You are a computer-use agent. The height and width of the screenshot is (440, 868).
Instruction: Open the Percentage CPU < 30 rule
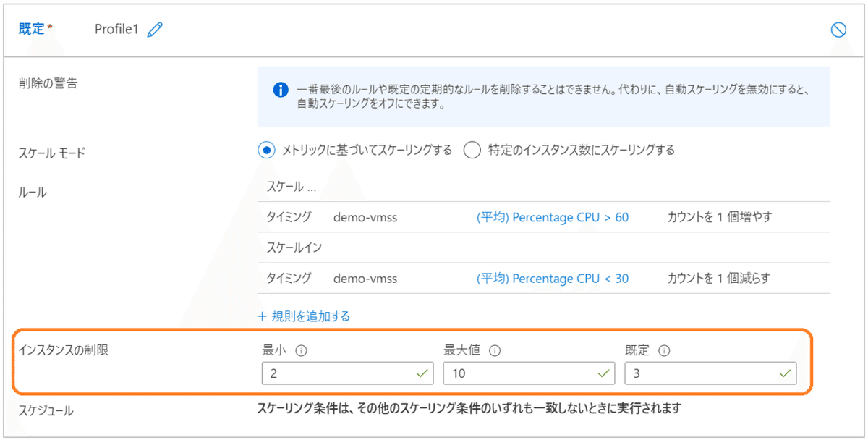pos(553,278)
